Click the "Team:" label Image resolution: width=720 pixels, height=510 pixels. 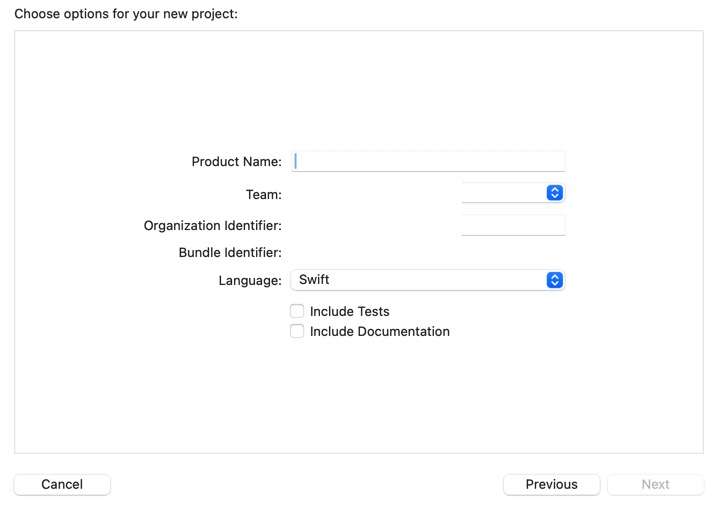point(264,194)
